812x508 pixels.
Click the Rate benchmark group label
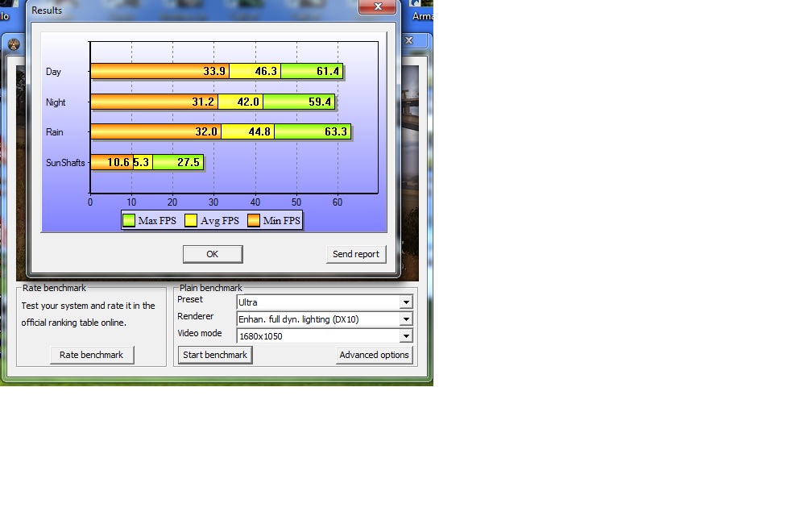[55, 288]
